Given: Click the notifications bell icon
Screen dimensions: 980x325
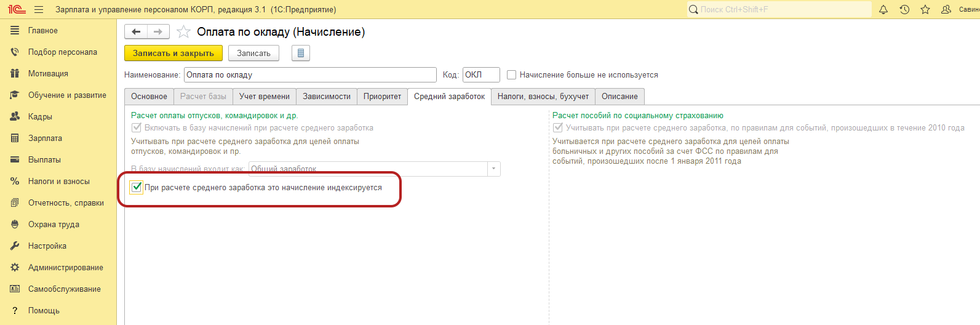Looking at the screenshot, I should tap(883, 9).
